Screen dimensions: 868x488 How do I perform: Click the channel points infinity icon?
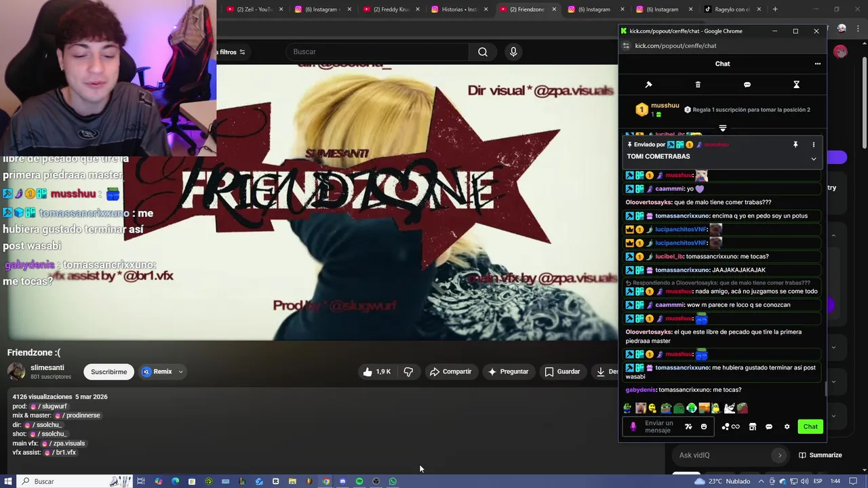tap(731, 426)
